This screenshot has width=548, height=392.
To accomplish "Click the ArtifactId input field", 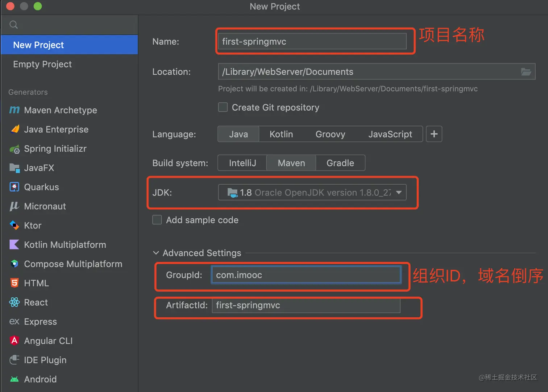I will pyautogui.click(x=306, y=305).
